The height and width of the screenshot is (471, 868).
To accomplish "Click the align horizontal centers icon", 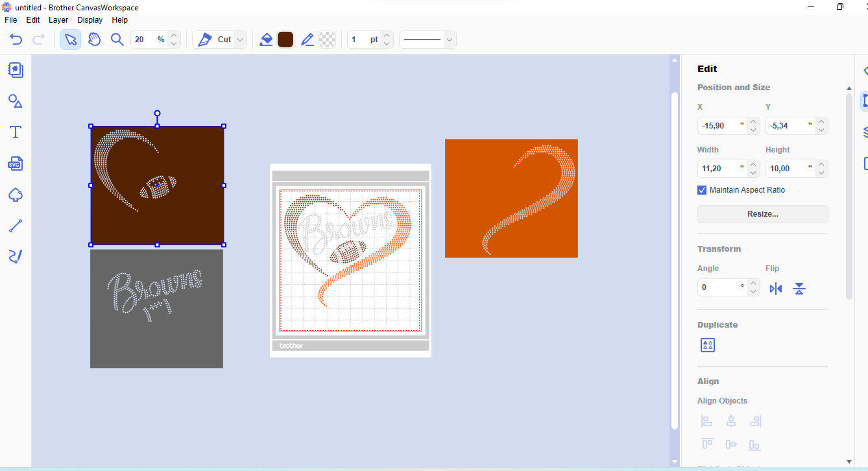I will click(x=731, y=421).
